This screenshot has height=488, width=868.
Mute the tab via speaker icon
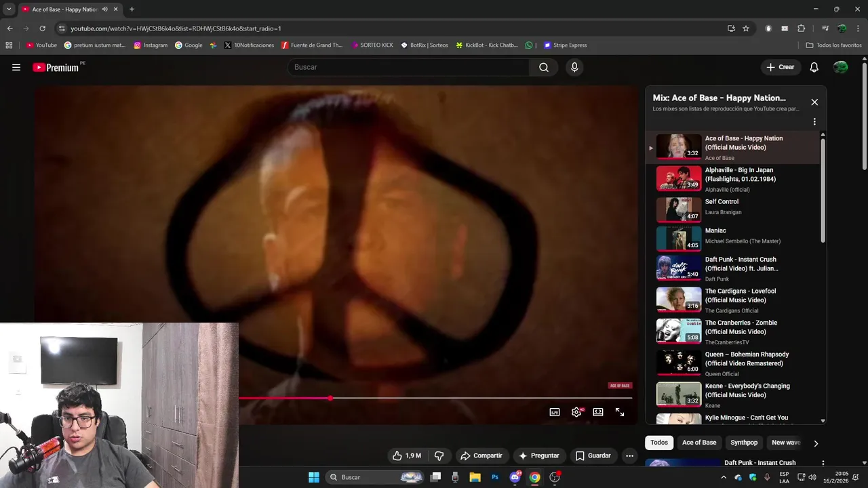pos(104,9)
